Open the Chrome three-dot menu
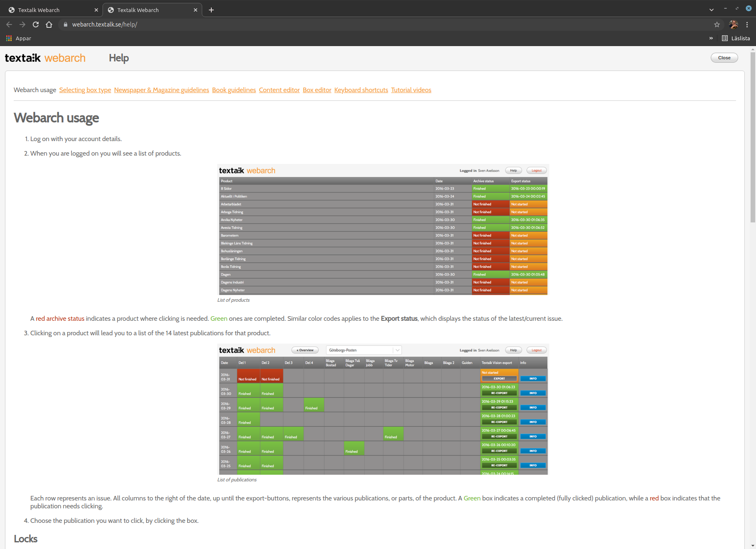The width and height of the screenshot is (756, 549). click(x=747, y=24)
